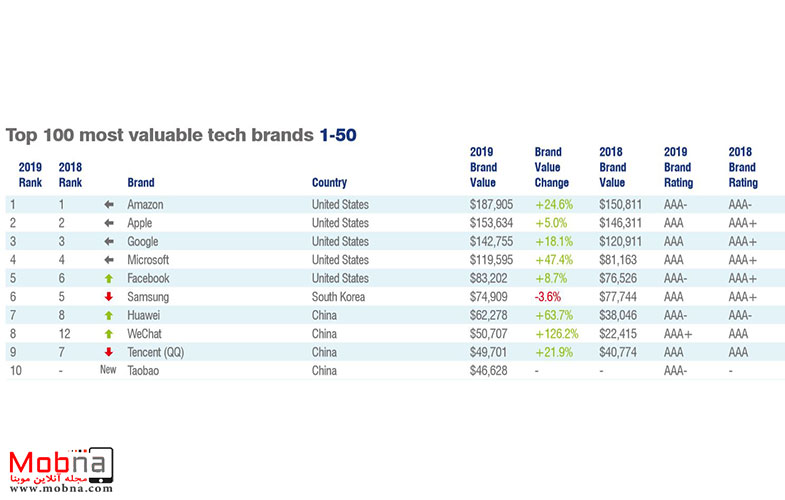
Task: Click the grey arrow next to Google
Action: point(108,241)
